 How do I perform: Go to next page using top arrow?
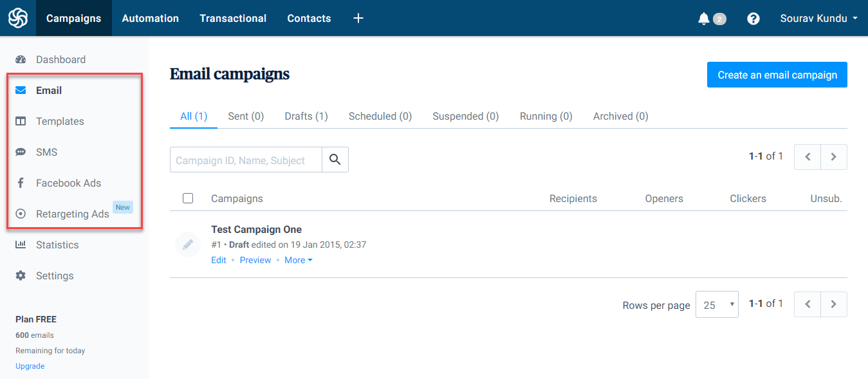[x=834, y=156]
